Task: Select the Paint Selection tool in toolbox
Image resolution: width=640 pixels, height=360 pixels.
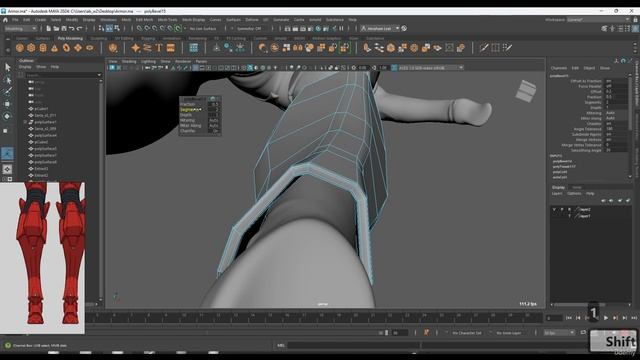Action: click(x=7, y=91)
